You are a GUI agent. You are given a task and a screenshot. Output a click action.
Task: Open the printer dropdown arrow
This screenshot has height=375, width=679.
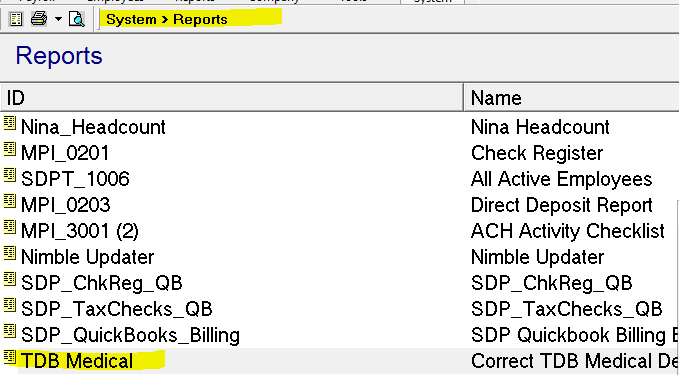[x=58, y=19]
